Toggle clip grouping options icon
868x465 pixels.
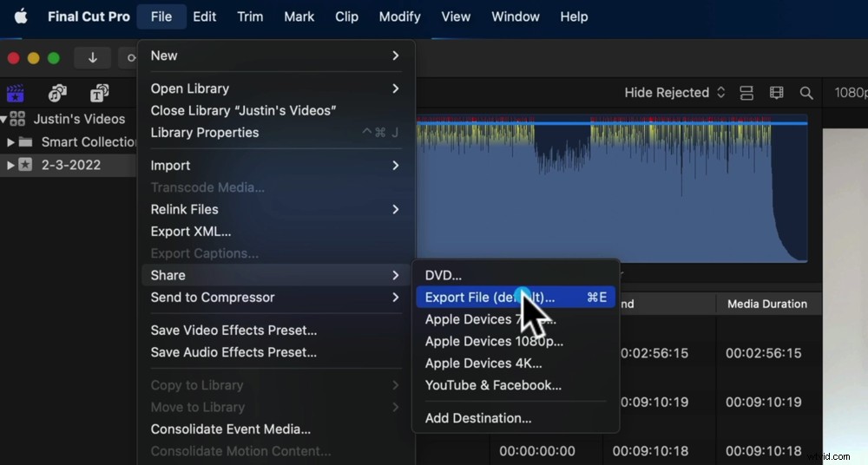point(746,93)
